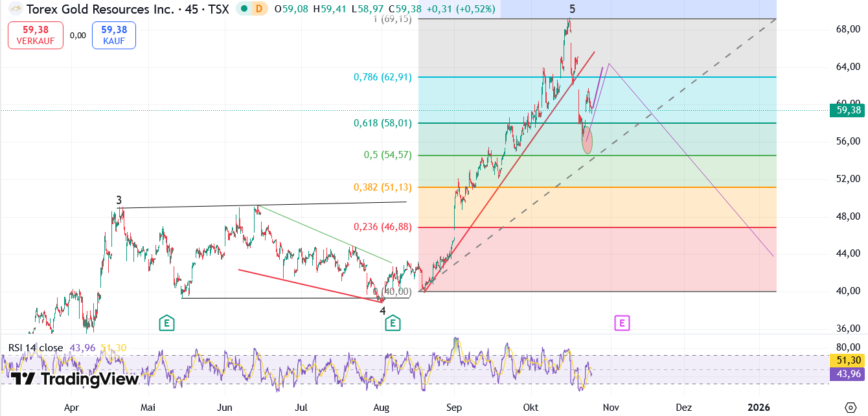Click the green market-open status dot
The height and width of the screenshot is (416, 868).
click(x=244, y=9)
